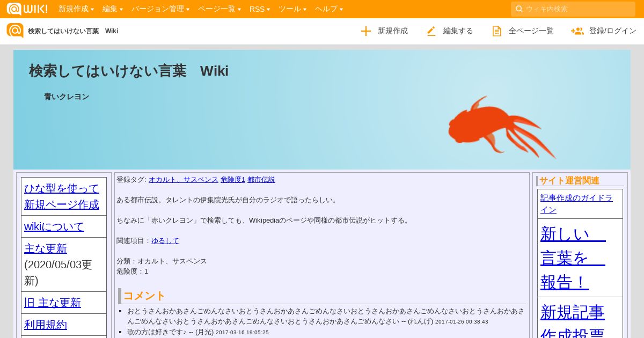This screenshot has width=644, height=338.
Task: Click the orange @ icon beside wiki title
Action: pyautogui.click(x=15, y=31)
